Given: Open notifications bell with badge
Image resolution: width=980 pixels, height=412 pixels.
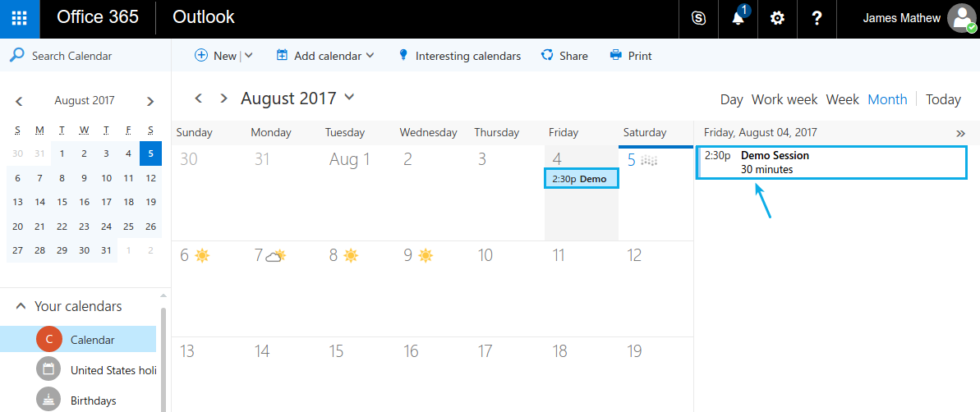Looking at the screenshot, I should (738, 17).
